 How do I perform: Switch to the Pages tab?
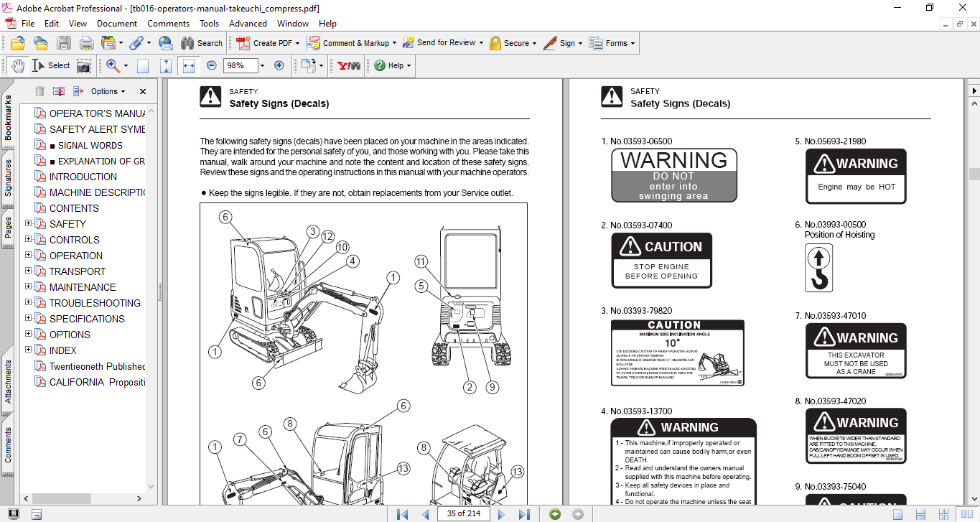[x=8, y=227]
